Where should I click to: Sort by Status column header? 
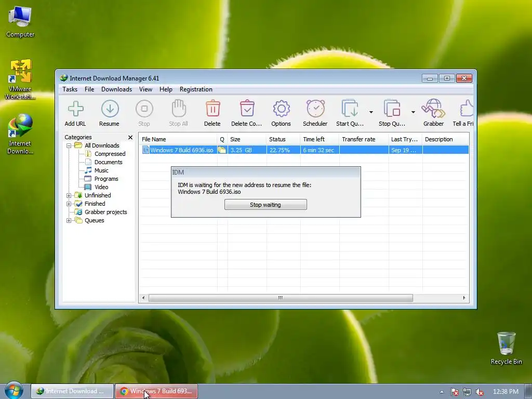[x=283, y=139]
